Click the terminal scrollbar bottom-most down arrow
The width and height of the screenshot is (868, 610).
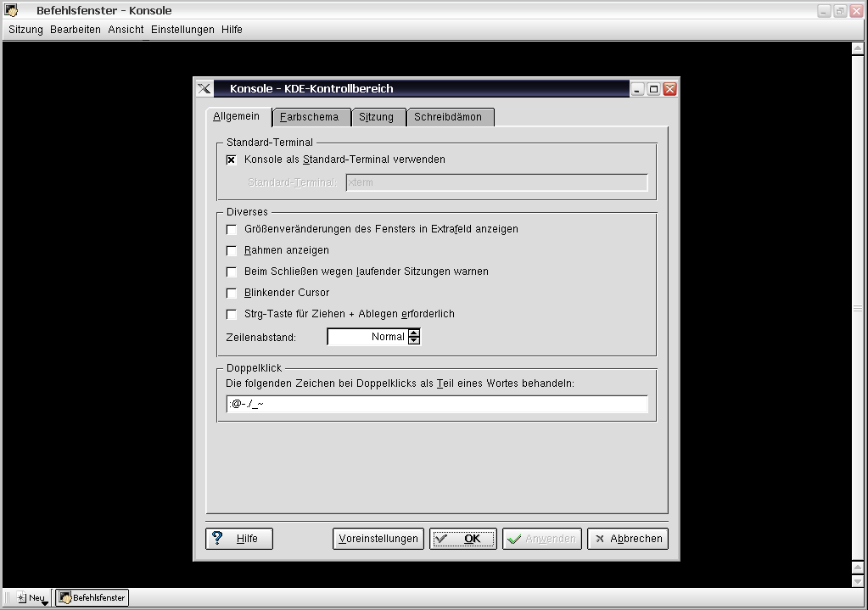858,581
